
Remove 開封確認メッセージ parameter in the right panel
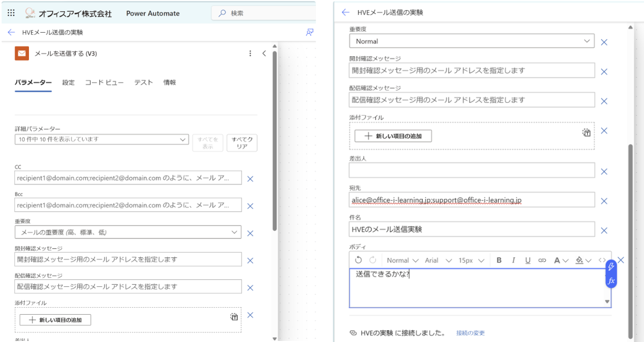[604, 71]
